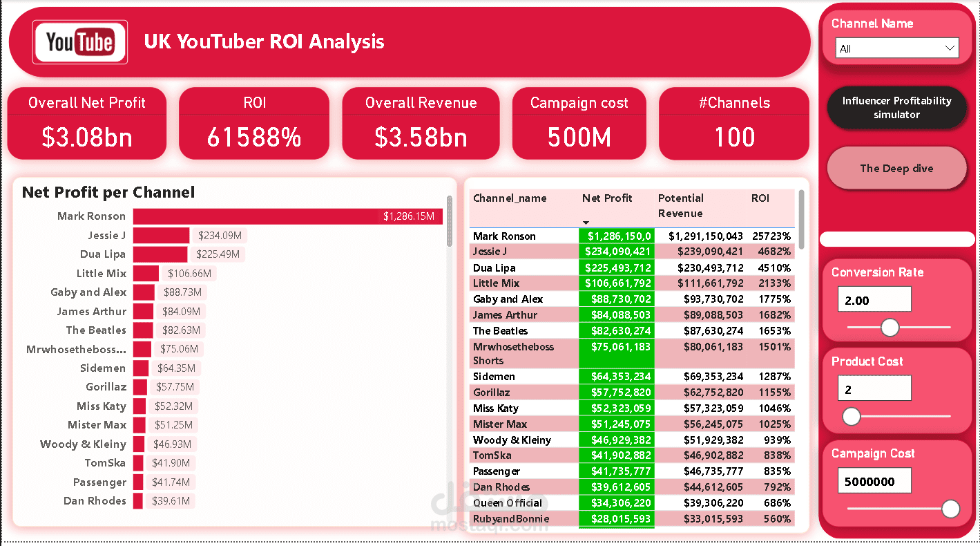The image size is (980, 546).
Task: Click the Overall Revenue card
Action: pos(421,123)
